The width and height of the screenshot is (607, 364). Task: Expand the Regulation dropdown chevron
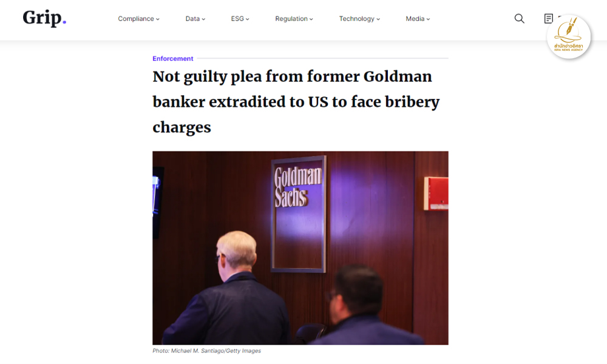(x=311, y=19)
